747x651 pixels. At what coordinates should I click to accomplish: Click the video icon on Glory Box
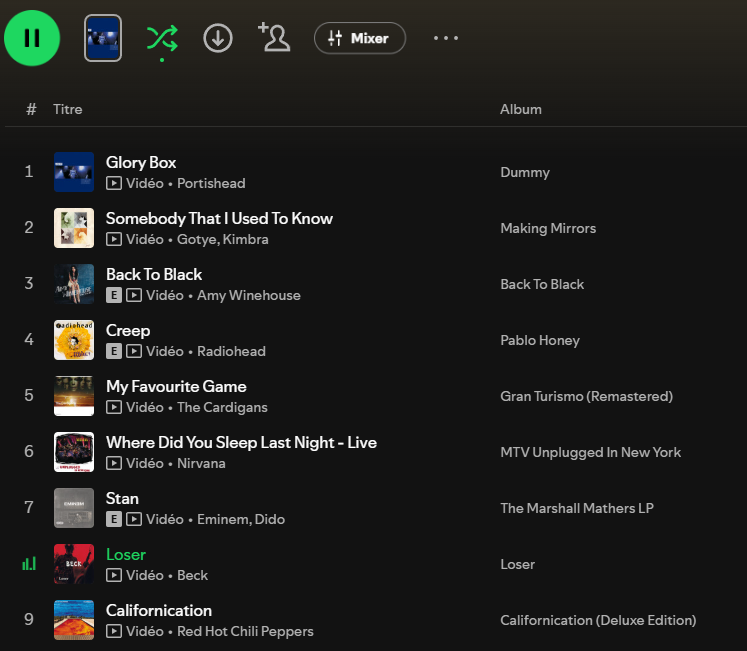pos(114,183)
